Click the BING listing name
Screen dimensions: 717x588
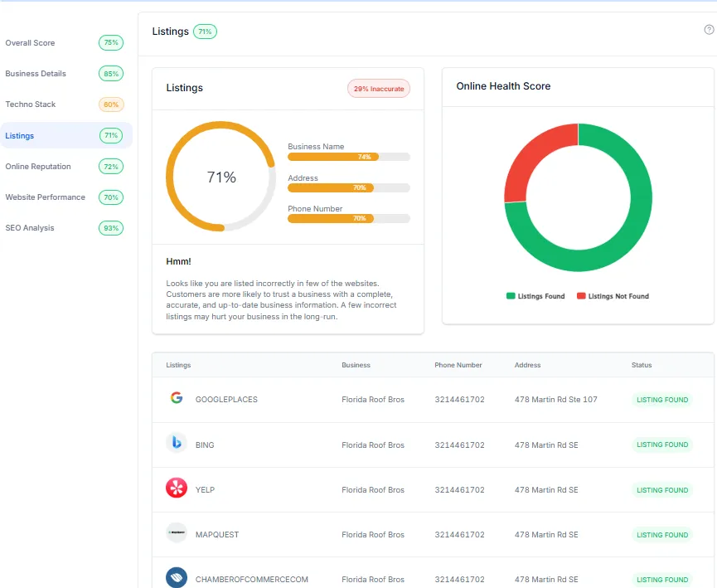pos(205,445)
